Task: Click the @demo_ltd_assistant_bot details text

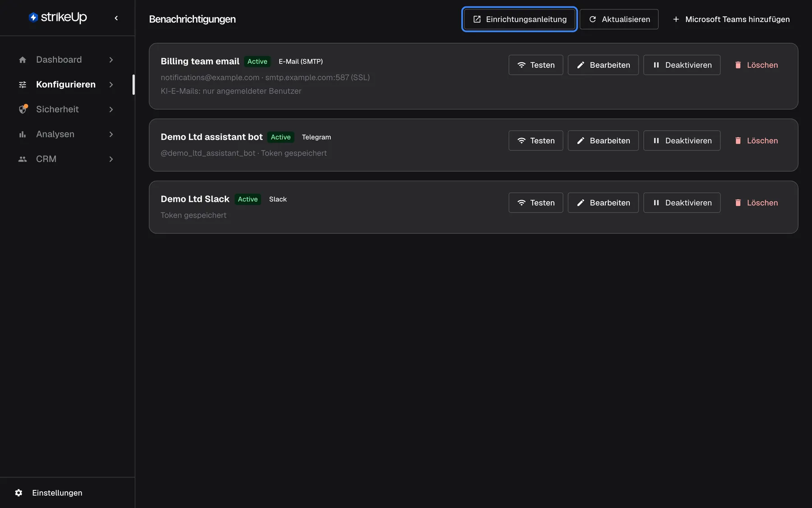Action: (x=244, y=153)
